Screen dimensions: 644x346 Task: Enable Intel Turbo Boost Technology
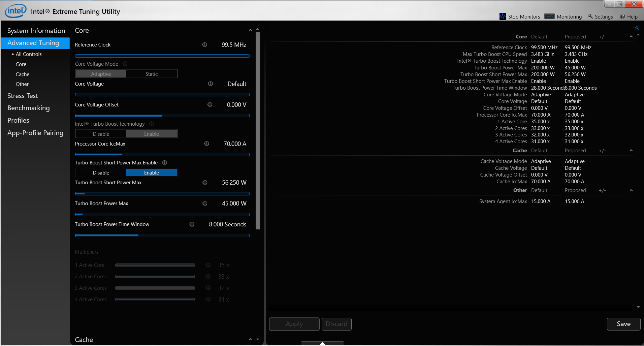[x=152, y=134]
